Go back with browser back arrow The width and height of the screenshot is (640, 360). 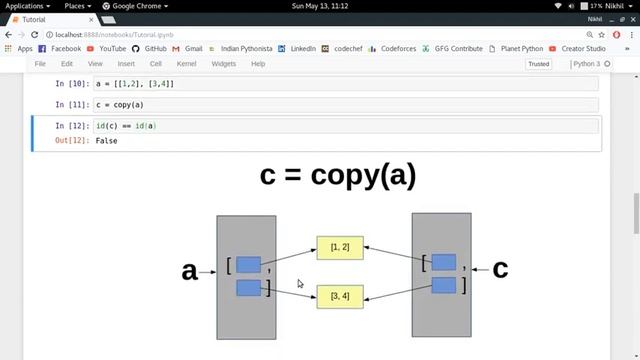pos(9,35)
